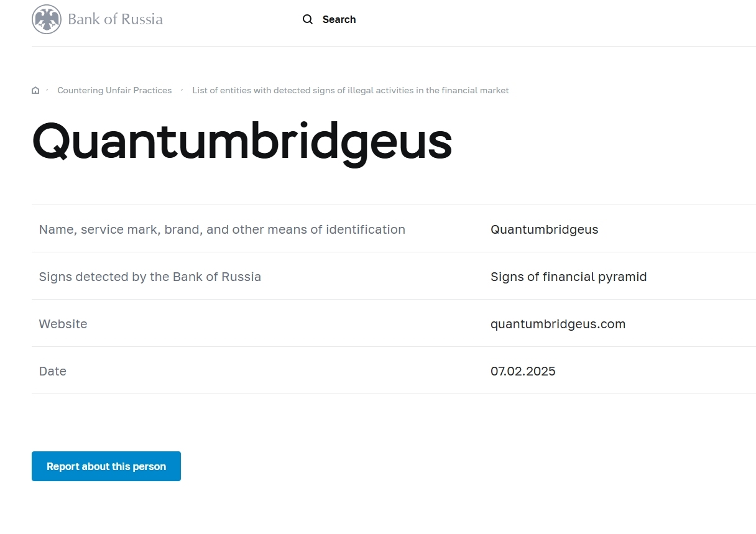Select the Quantumbridgeus value in the table
The width and height of the screenshot is (756, 534).
pyautogui.click(x=544, y=229)
